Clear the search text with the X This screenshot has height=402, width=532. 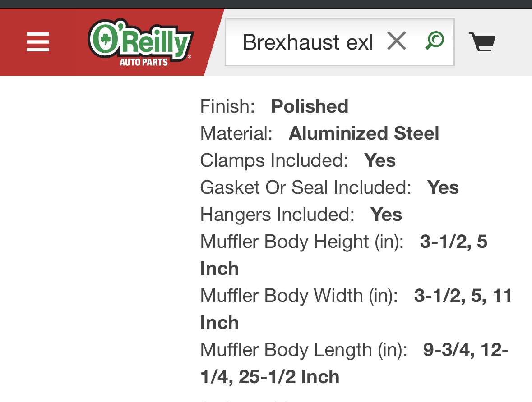tap(397, 41)
